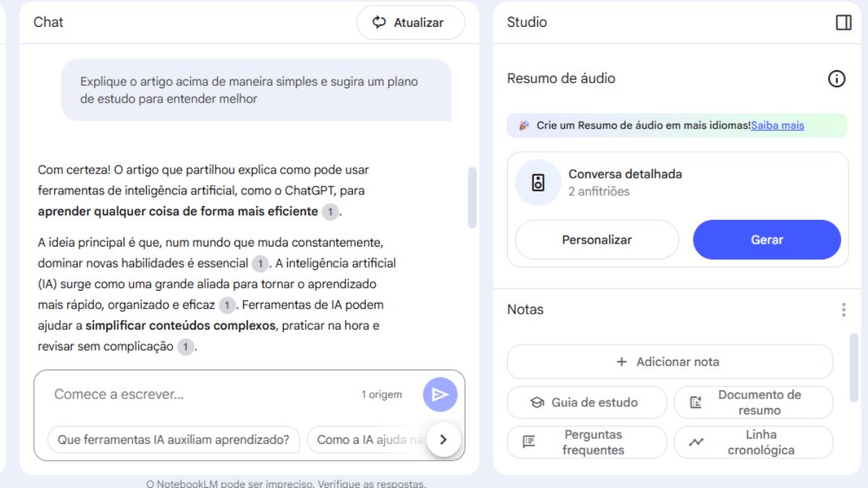Click the Notas heading
868x488 pixels.
(x=525, y=309)
